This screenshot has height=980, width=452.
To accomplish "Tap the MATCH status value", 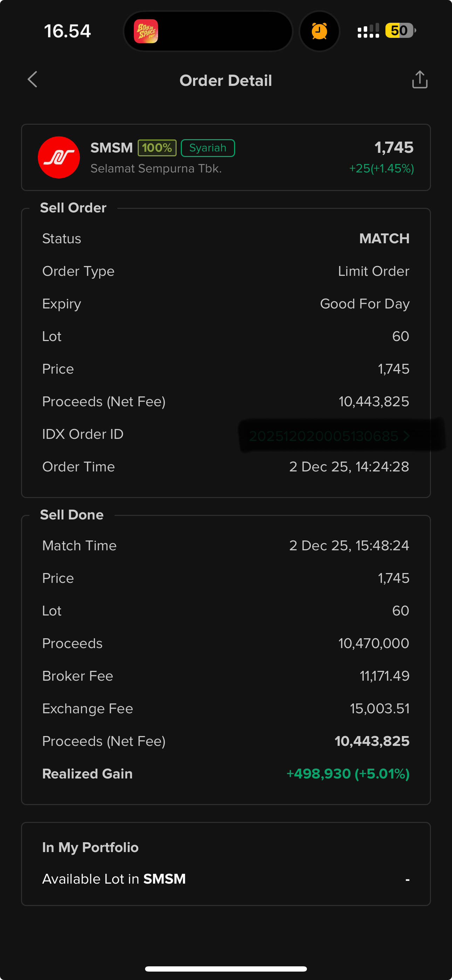I will [384, 239].
